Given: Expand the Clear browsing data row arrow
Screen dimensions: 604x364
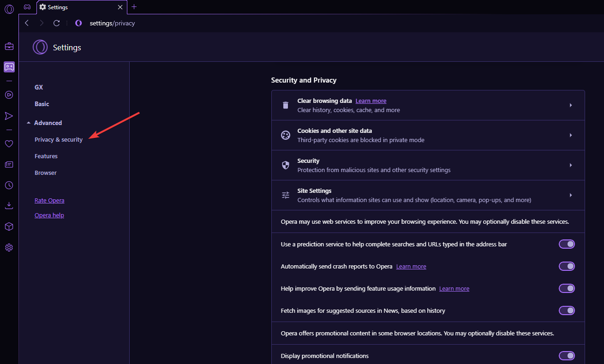Looking at the screenshot, I should (571, 105).
